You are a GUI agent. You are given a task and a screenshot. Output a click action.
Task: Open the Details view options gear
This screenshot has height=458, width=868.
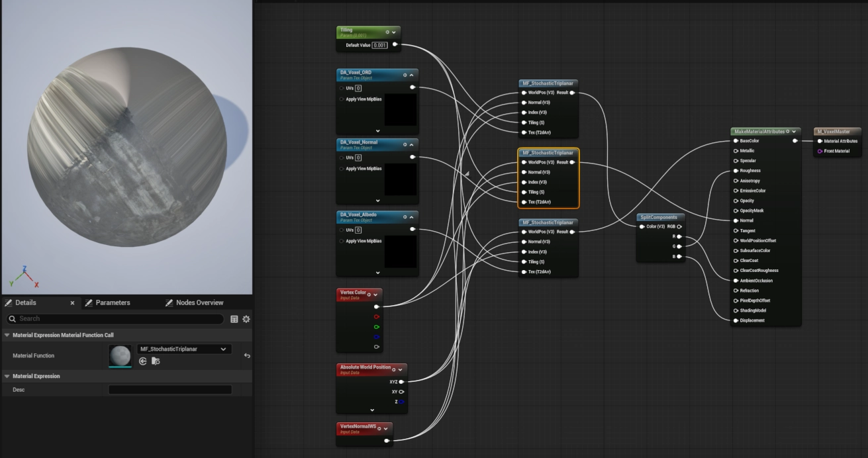click(246, 319)
